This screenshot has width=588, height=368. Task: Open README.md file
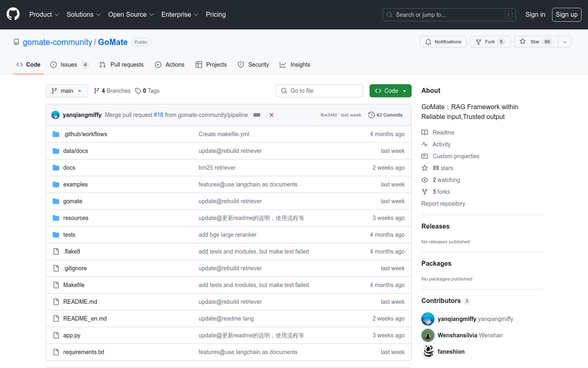point(80,302)
